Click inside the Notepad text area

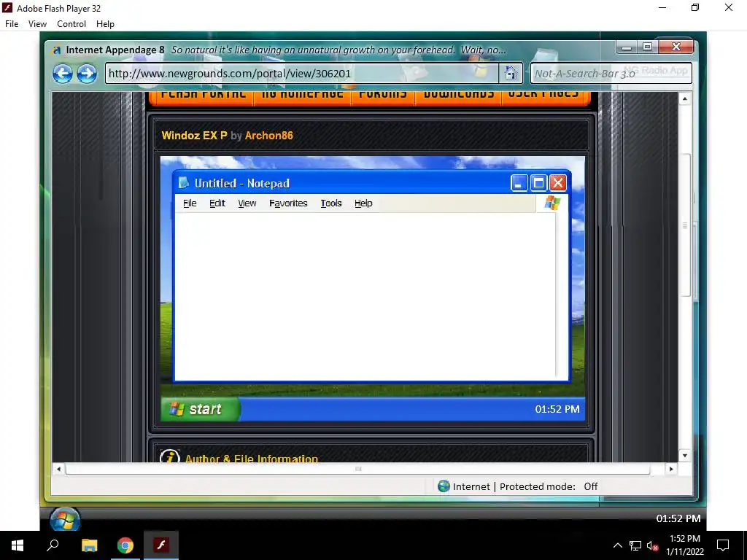tap(365, 295)
